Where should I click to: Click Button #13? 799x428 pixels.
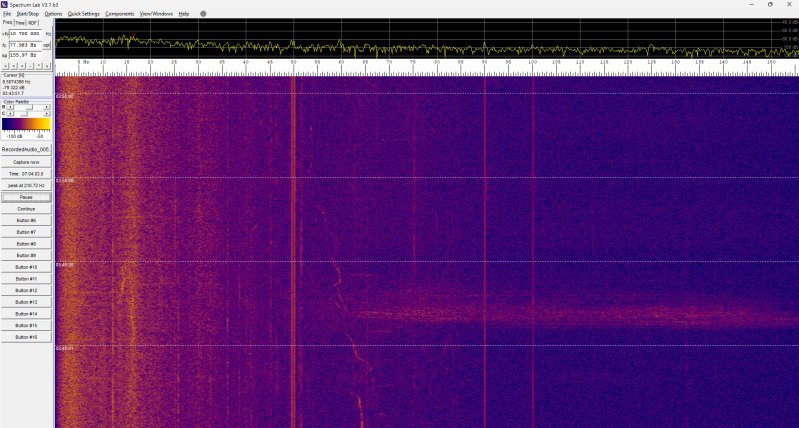pyautogui.click(x=26, y=302)
